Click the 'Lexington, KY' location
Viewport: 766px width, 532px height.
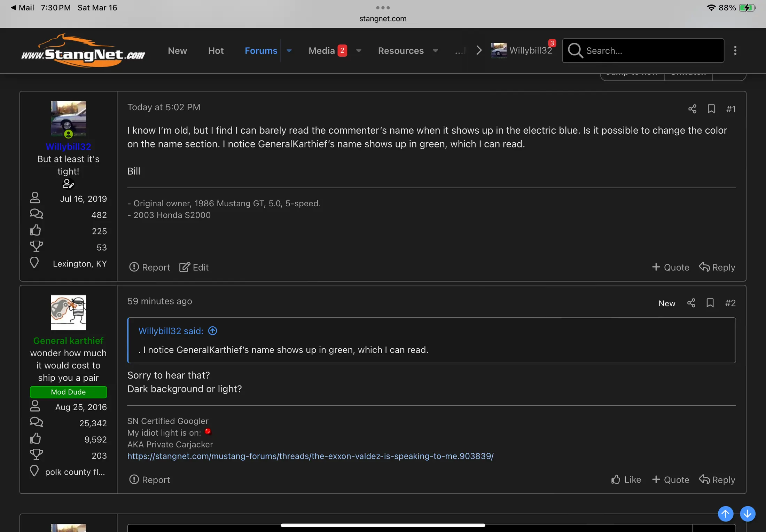coord(80,263)
